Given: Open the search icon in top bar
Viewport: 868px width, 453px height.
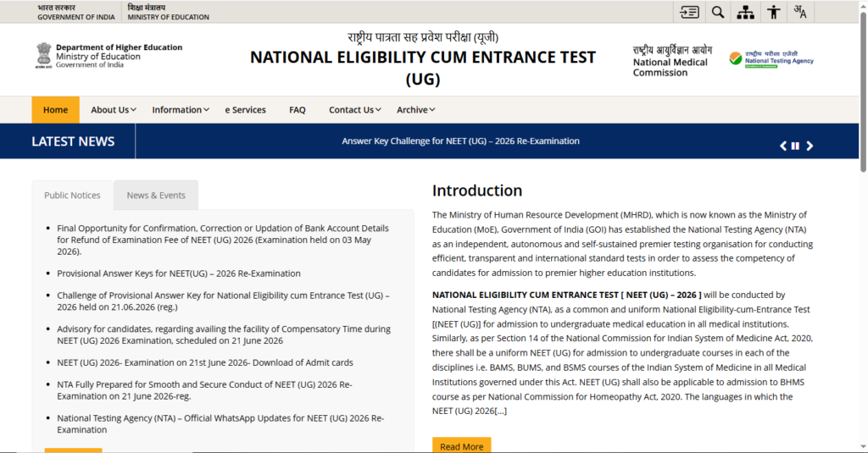Looking at the screenshot, I should pos(718,12).
